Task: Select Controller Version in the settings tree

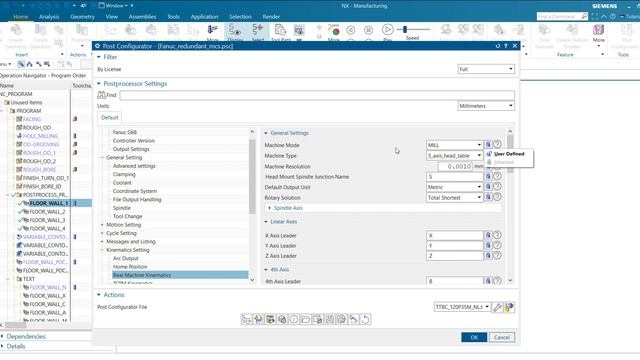Action: click(133, 140)
